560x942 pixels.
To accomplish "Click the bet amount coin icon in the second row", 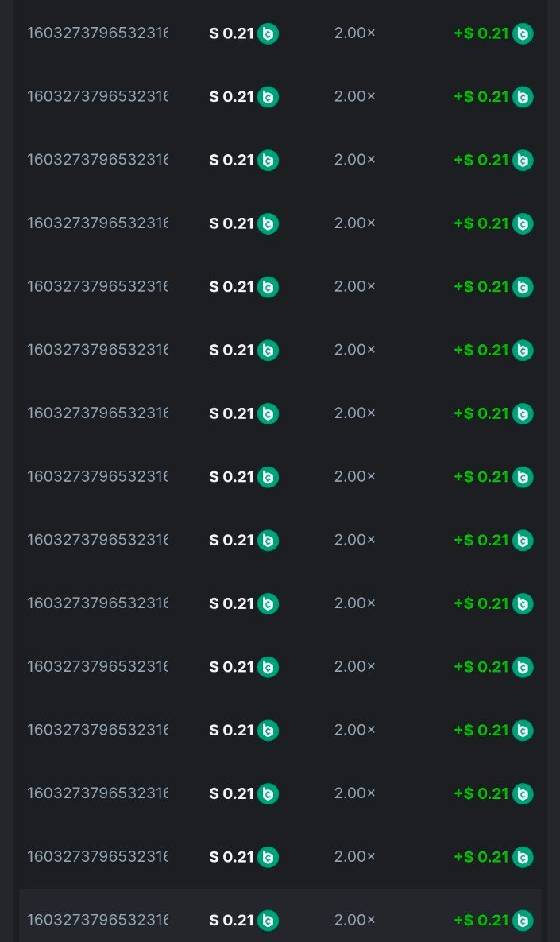I will coord(268,97).
